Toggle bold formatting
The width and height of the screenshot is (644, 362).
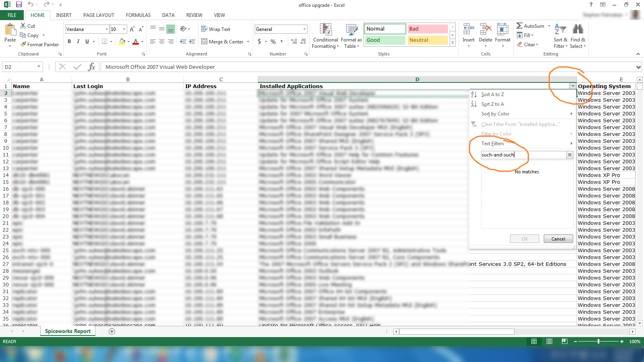pyautogui.click(x=69, y=41)
